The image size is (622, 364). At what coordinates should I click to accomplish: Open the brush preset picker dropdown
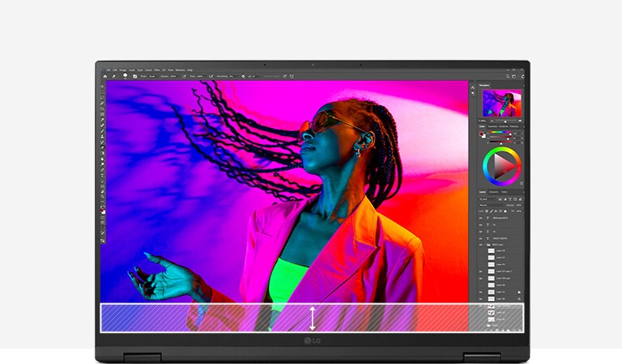pos(126,76)
